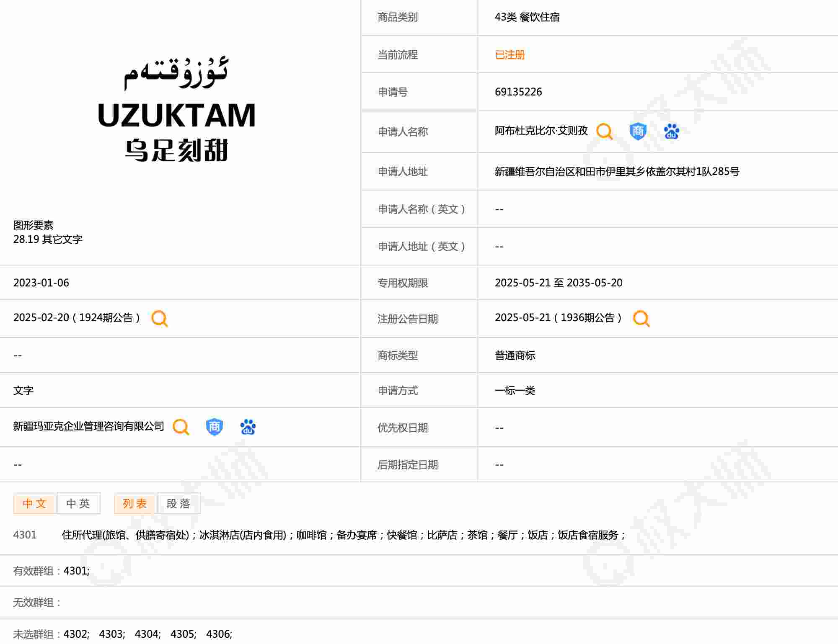Click Baidu paw icon beside applicant name

coord(671,131)
